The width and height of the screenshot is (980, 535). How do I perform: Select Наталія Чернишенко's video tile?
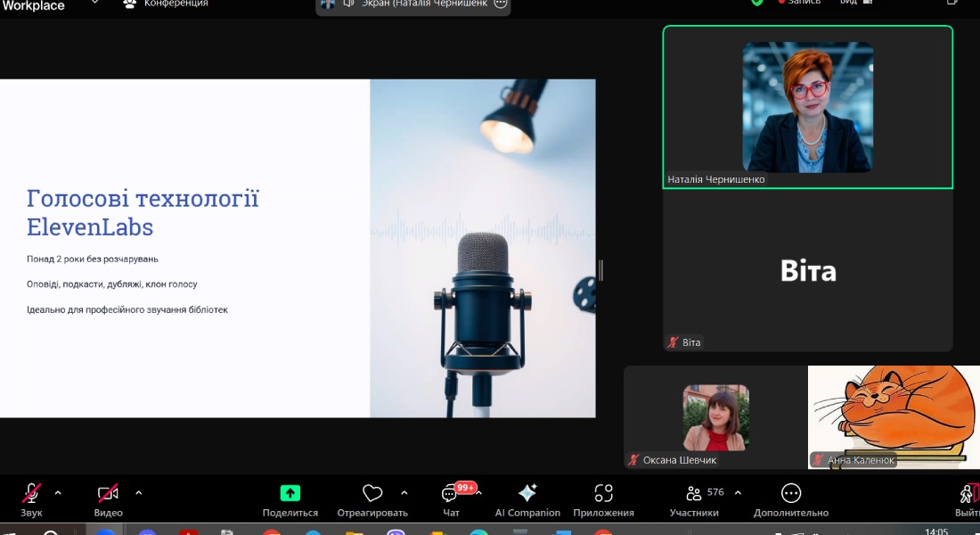click(807, 107)
